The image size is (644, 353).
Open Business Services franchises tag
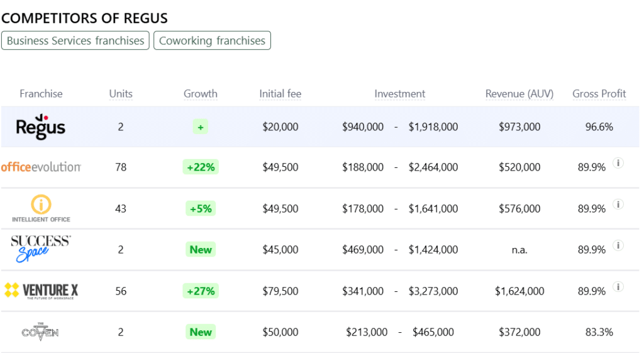75,41
